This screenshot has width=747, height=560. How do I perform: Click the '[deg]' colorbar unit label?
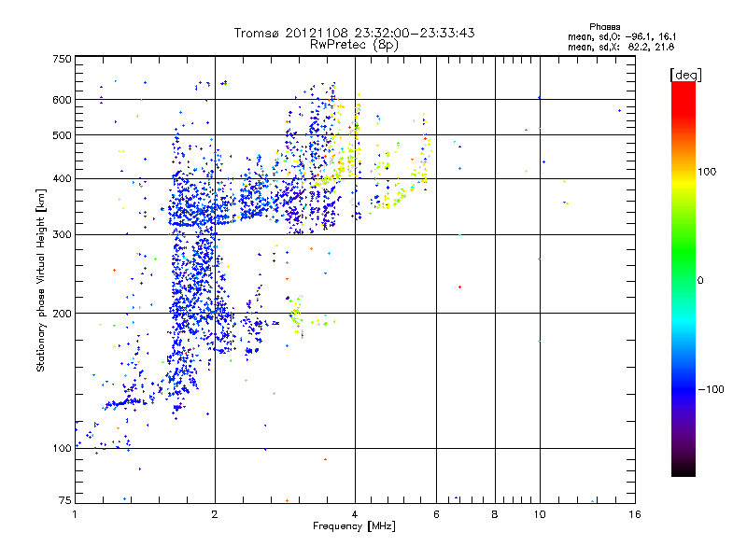coord(685,75)
